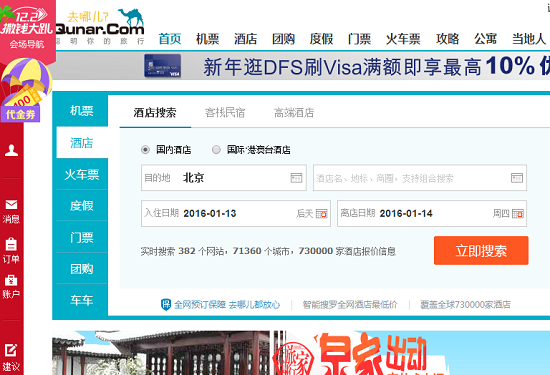550x375 pixels.
Task: Click the 保 shield guarantee icon
Action: point(166,304)
